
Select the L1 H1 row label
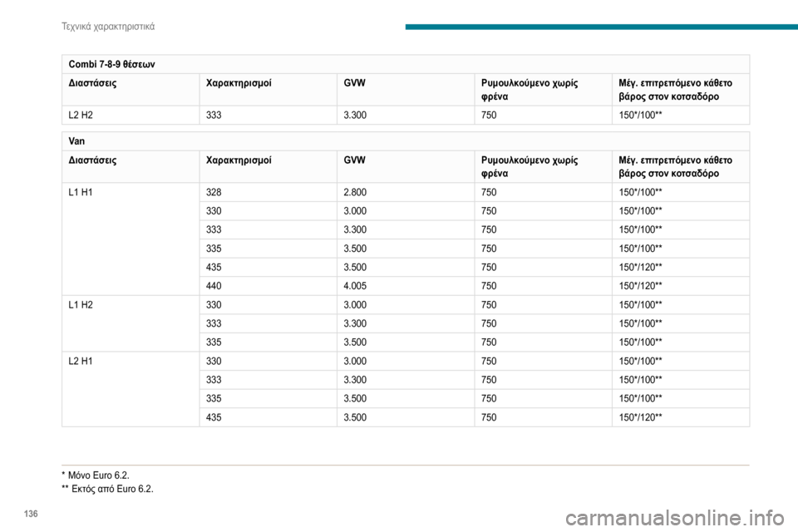tap(81, 193)
